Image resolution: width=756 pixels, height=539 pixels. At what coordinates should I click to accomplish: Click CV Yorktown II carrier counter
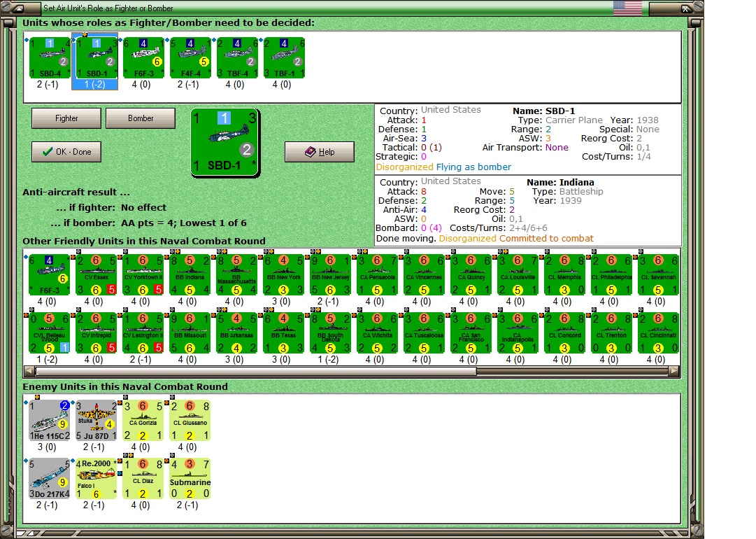pos(143,275)
